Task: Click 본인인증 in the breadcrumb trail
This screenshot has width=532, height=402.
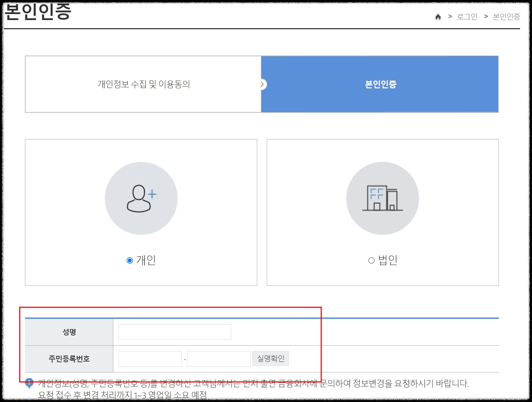Action: 507,17
